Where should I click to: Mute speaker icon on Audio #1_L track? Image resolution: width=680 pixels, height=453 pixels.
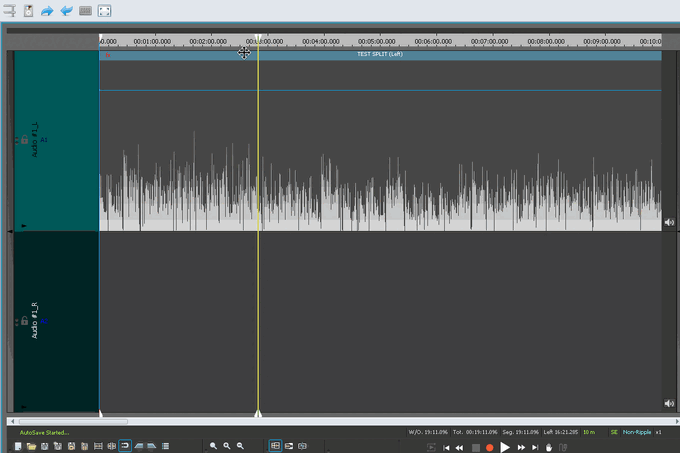[x=669, y=222]
